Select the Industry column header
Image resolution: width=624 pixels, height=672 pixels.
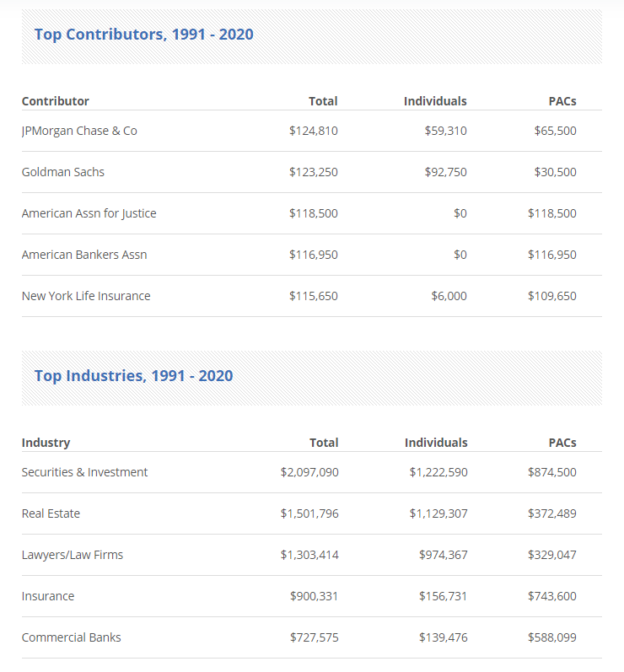(x=46, y=443)
